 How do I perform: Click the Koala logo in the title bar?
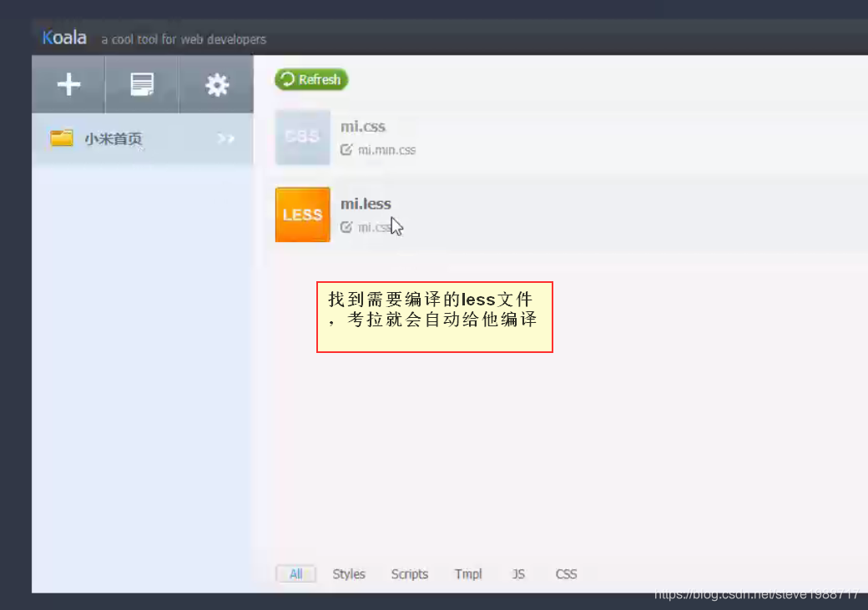tap(63, 37)
